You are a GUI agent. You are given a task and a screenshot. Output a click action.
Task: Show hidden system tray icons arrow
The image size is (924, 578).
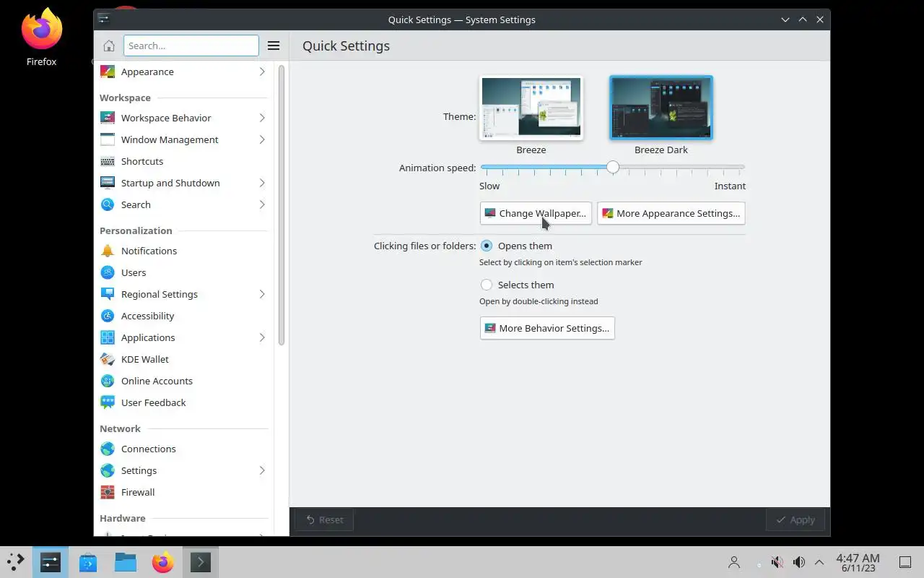[819, 562]
